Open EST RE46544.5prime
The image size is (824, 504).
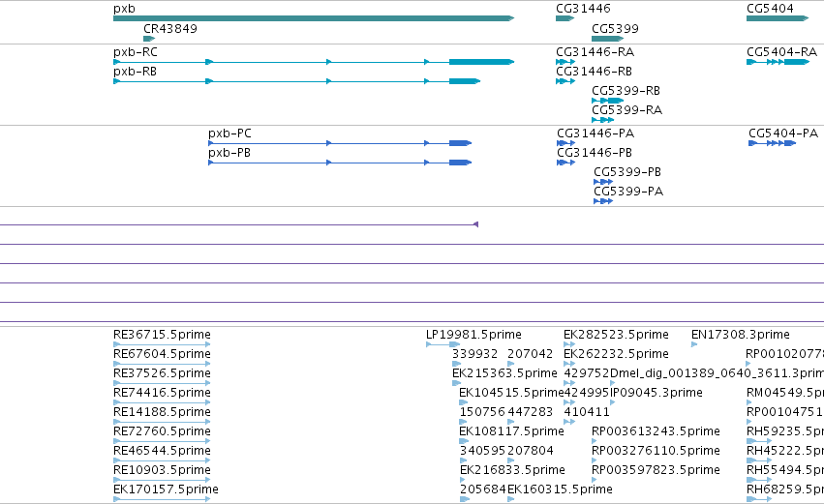(162, 452)
